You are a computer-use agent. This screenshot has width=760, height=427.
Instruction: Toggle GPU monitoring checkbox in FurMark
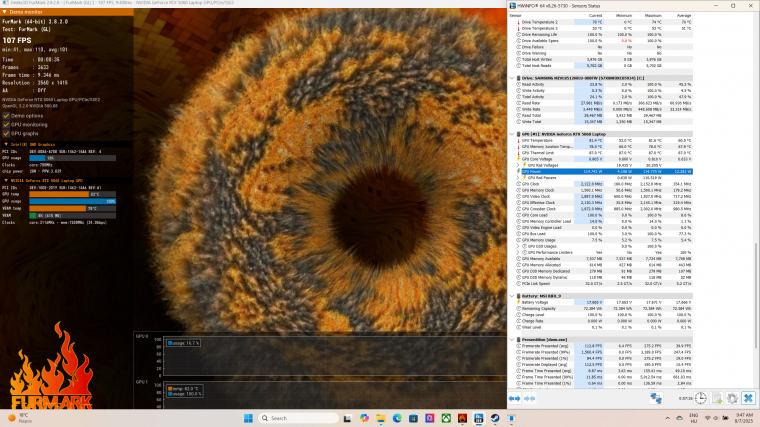[6, 125]
